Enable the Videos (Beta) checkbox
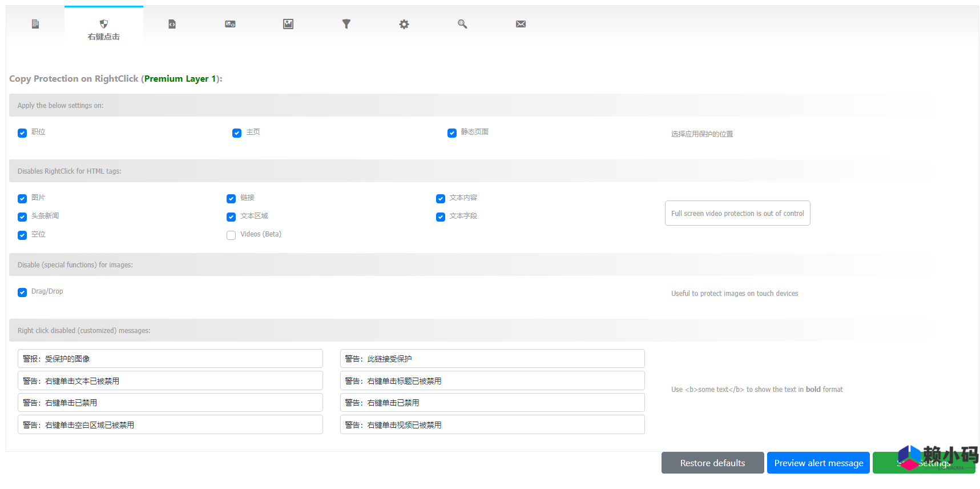980x489 pixels. (231, 235)
